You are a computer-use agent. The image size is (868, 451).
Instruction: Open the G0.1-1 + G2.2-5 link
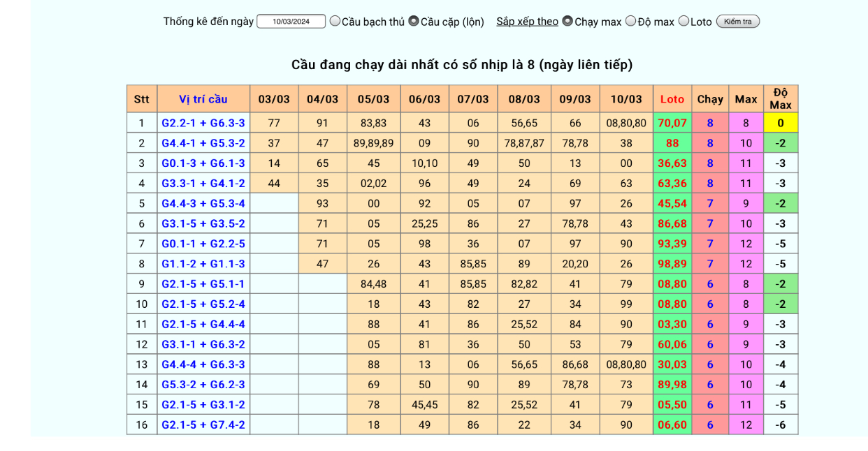click(x=203, y=244)
